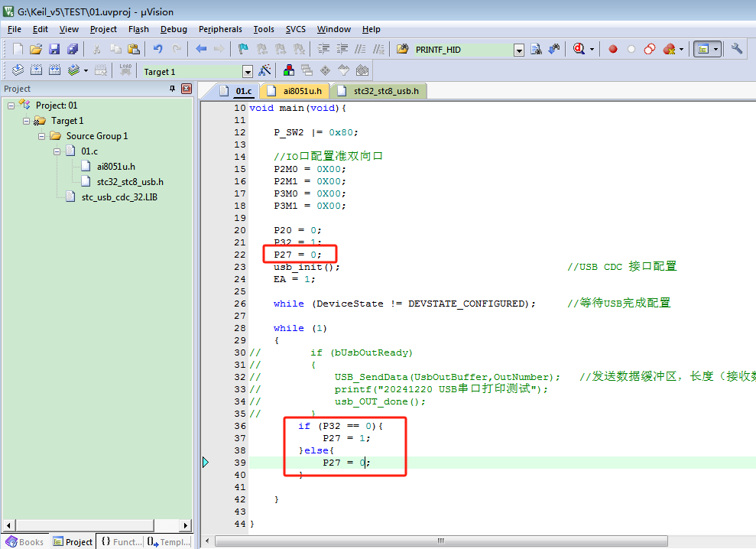Click the Find binoculars document icon

(x=536, y=49)
